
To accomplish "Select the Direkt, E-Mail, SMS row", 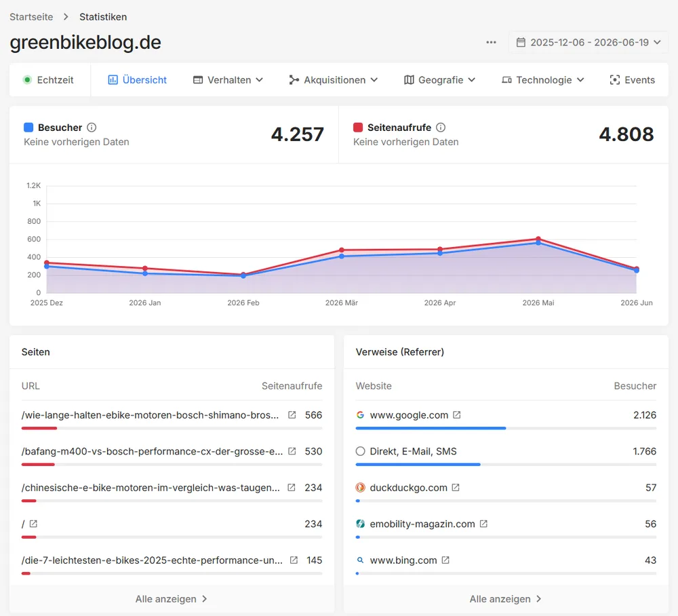I will tap(506, 455).
